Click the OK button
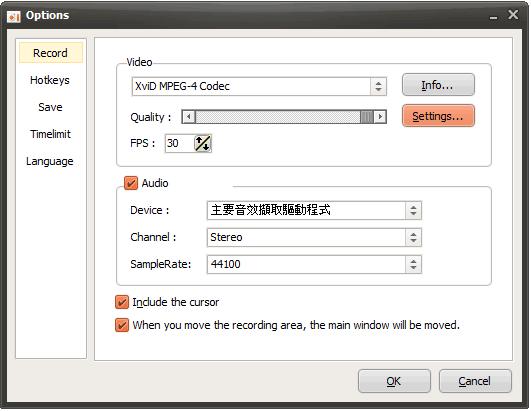The width and height of the screenshot is (531, 411). [x=394, y=382]
